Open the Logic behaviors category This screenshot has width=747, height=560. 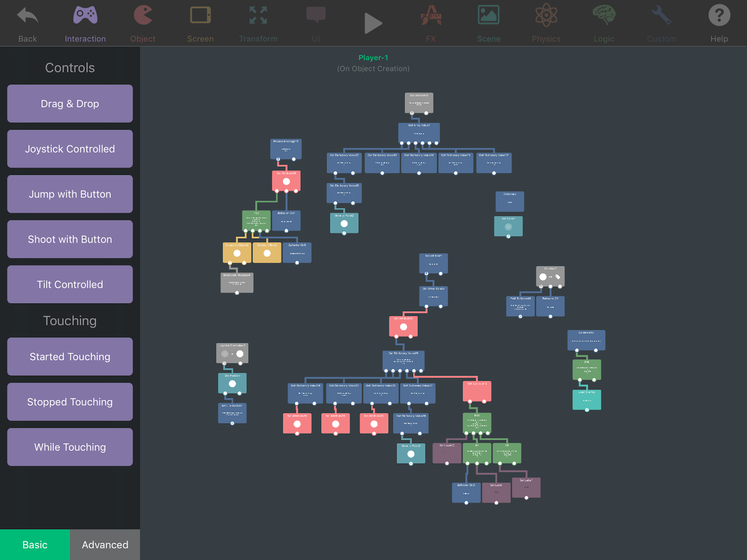[x=604, y=23]
